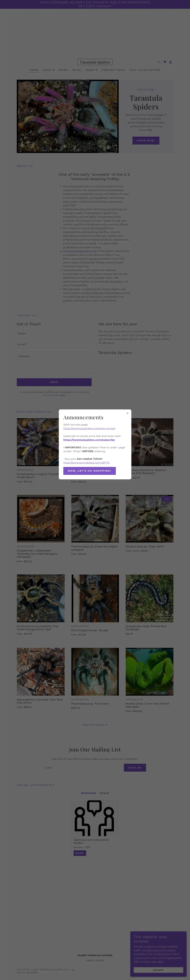The image size is (190, 980).
Task: Expand View All Products arrow link
Action: point(95,725)
